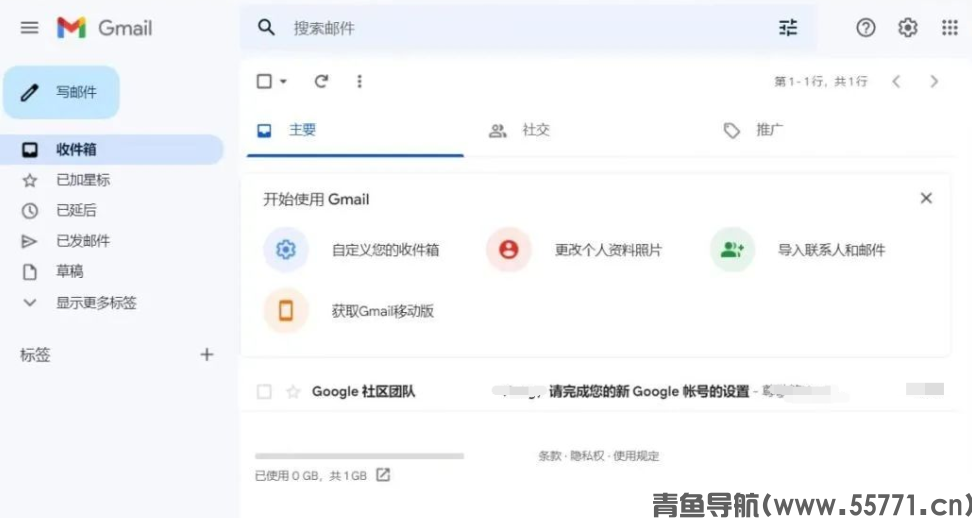Open the 收件箱 folder
Screen dimensions: 972x518
[x=112, y=149]
